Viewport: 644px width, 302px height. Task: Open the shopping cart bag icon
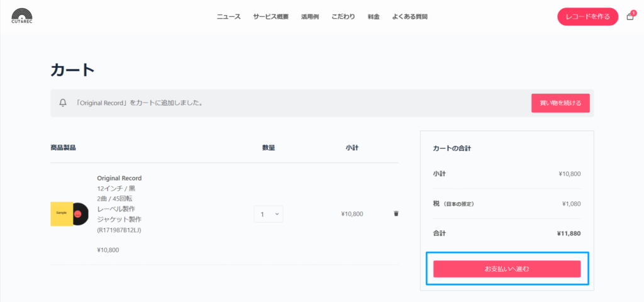pos(630,17)
